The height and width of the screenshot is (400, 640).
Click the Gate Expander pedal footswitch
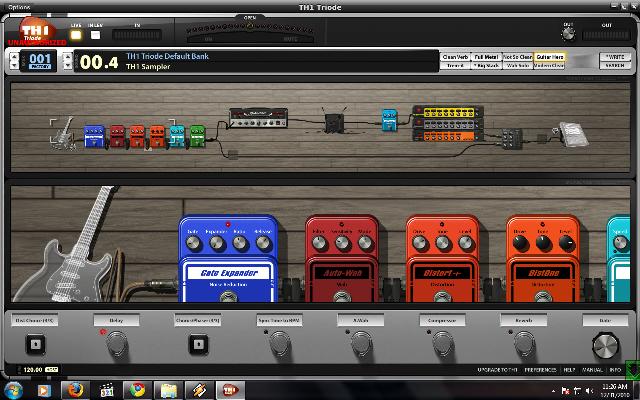click(x=228, y=297)
